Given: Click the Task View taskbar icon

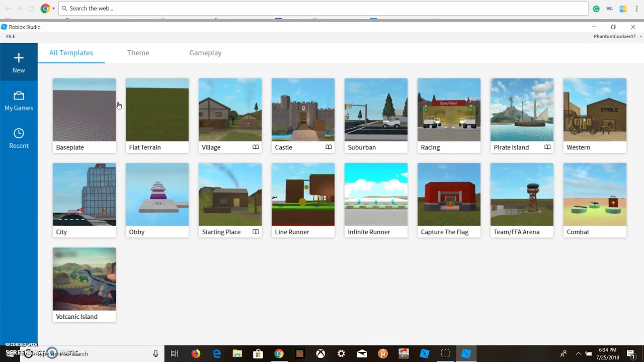Looking at the screenshot, I should click(x=175, y=353).
